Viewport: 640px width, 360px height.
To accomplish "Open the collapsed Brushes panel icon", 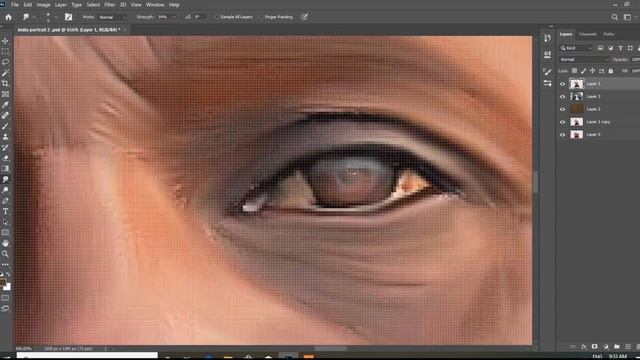I will [547, 71].
